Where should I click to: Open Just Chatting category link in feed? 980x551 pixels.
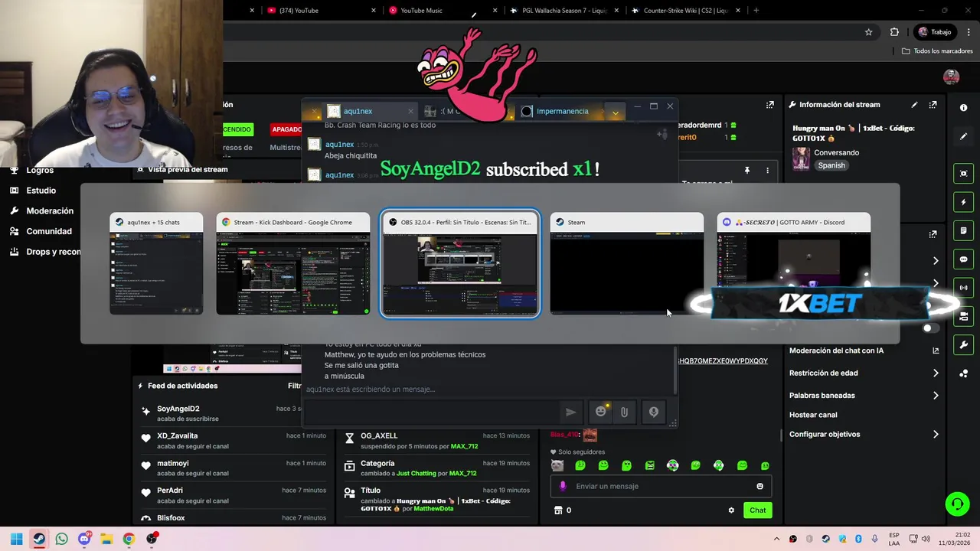(416, 473)
